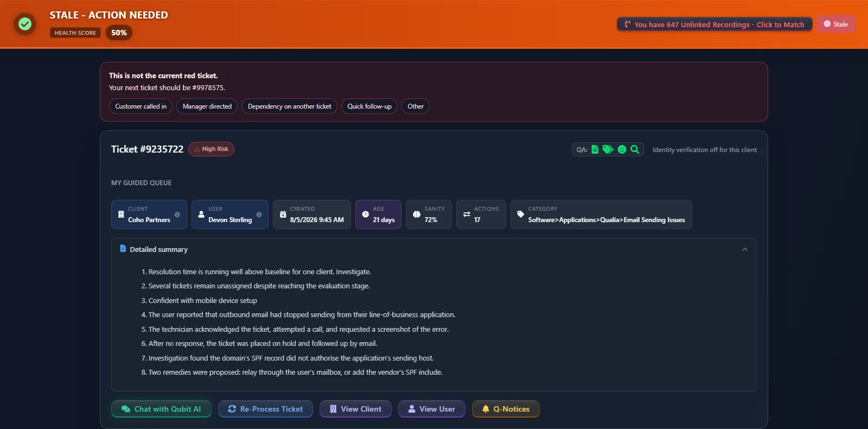The width and height of the screenshot is (868, 429).
Task: Click the Created 8/5/2026 9:45 AM value
Action: pos(317,220)
